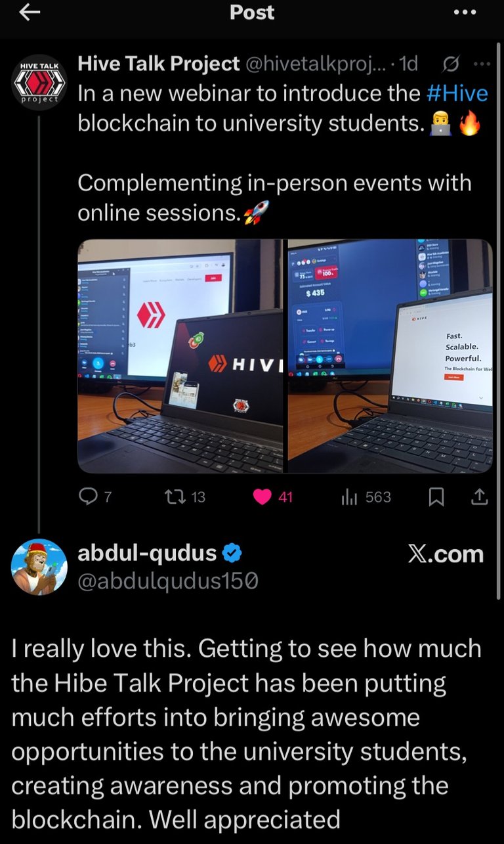This screenshot has width=504, height=844.
Task: Open the tweet's more options dots
Action: [x=482, y=64]
